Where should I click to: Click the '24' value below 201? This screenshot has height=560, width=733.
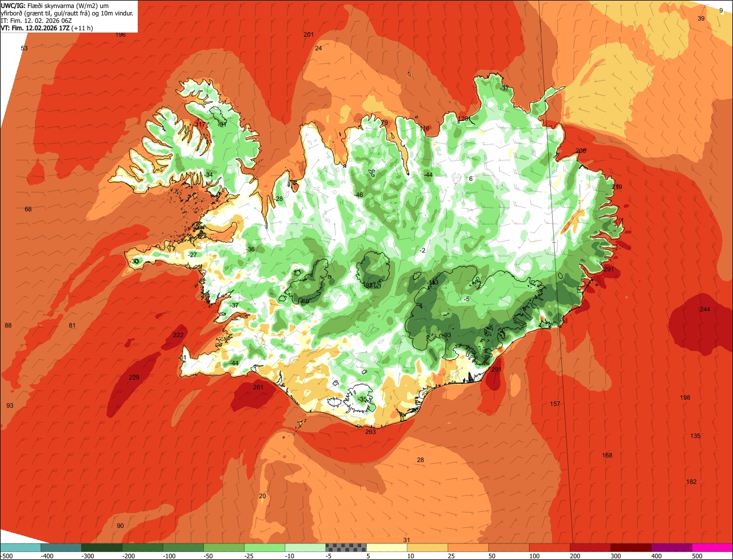[318, 48]
